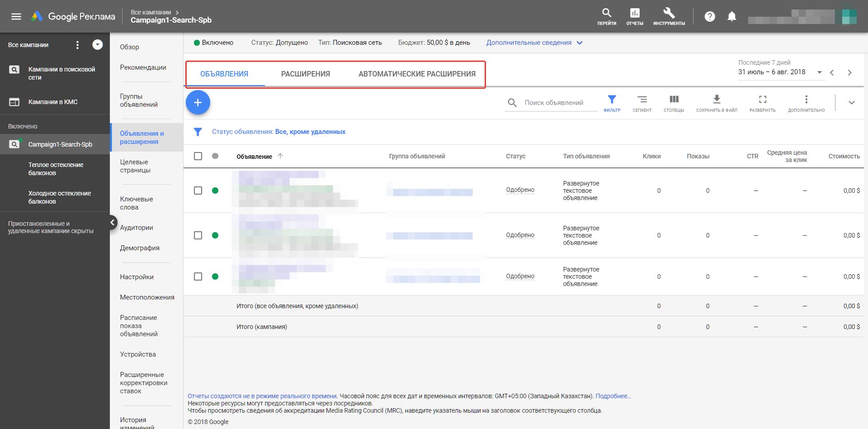
Task: Expand Additional details dropdown
Action: 534,43
